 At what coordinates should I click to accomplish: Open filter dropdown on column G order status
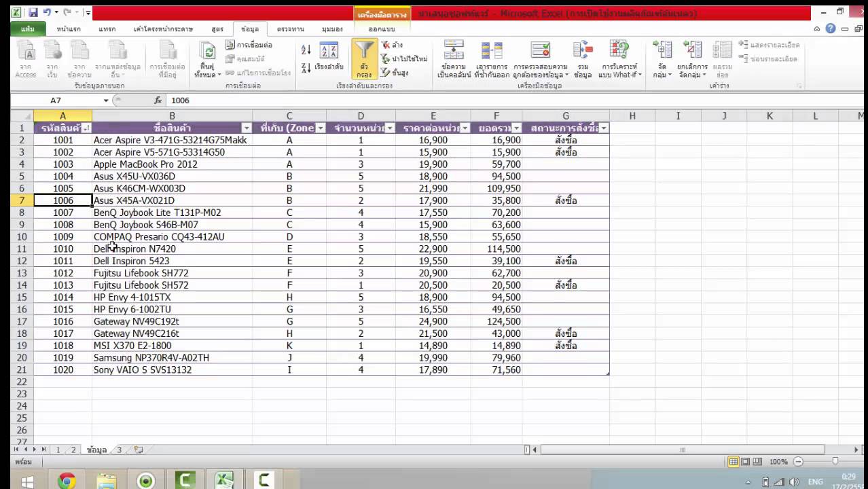603,128
